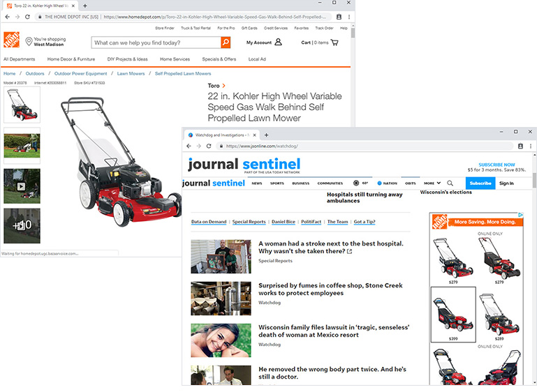Open search on the Journal Sentinel navbar

pos(450,183)
